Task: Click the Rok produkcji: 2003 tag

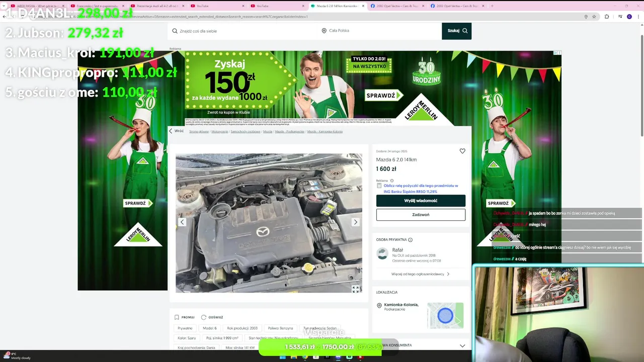Action: coord(242,328)
